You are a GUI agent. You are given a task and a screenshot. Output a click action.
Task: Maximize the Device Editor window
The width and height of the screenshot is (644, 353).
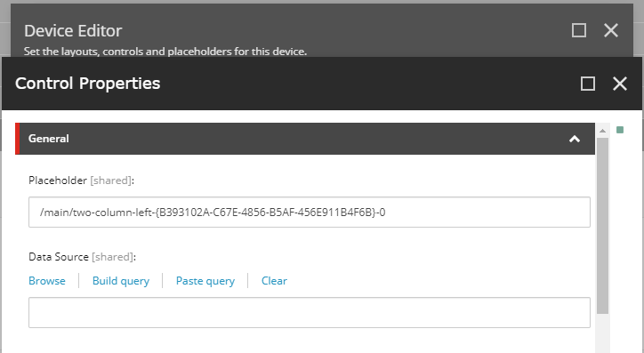579,30
